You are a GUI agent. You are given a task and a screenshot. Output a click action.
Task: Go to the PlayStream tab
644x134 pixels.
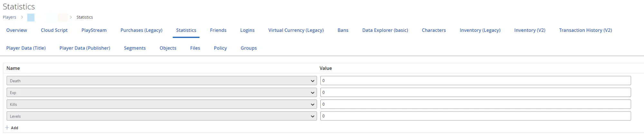94,30
